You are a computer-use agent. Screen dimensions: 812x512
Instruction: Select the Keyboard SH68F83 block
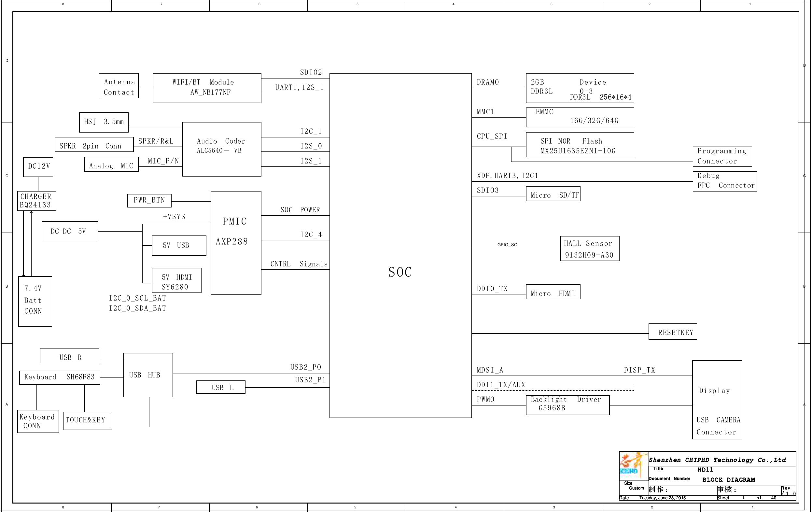click(x=60, y=377)
